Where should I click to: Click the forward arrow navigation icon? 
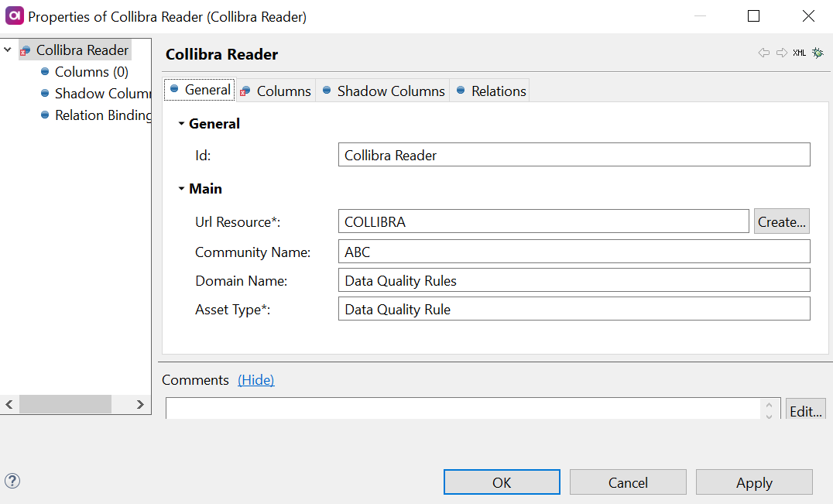(x=781, y=53)
